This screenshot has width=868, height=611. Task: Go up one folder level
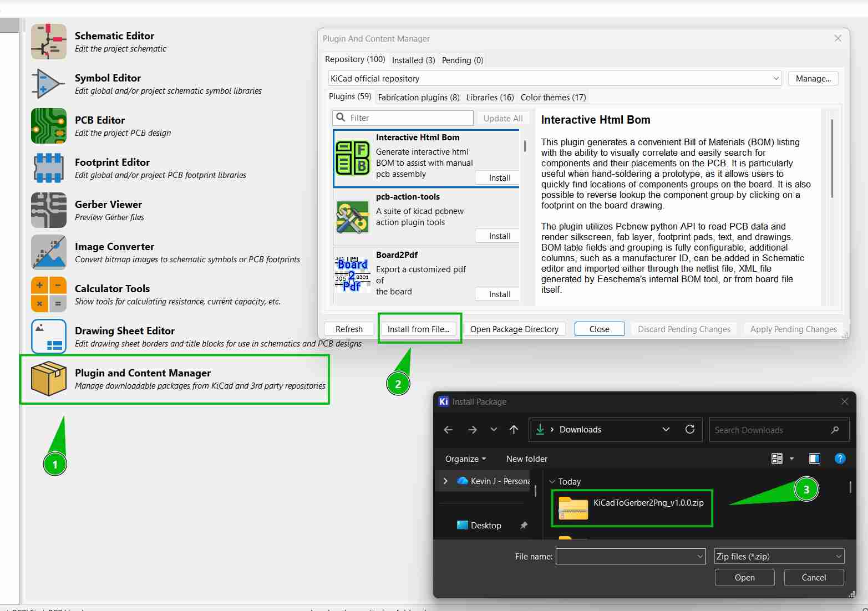pyautogui.click(x=514, y=430)
